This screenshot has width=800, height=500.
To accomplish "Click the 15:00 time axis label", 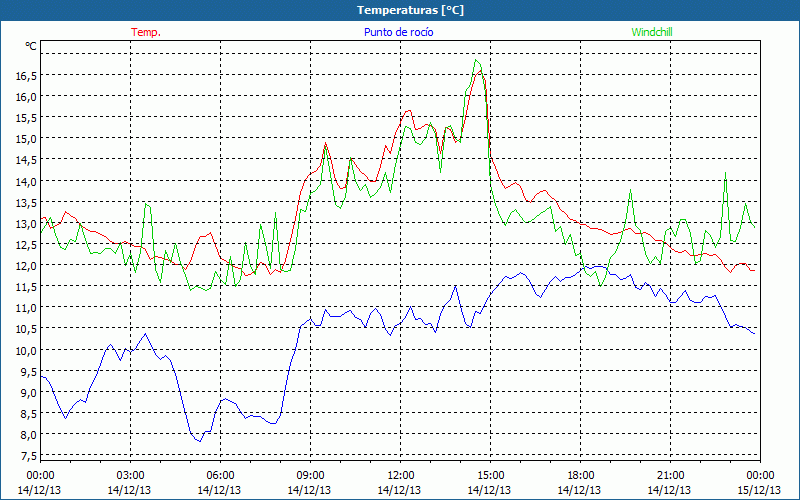I will [491, 475].
